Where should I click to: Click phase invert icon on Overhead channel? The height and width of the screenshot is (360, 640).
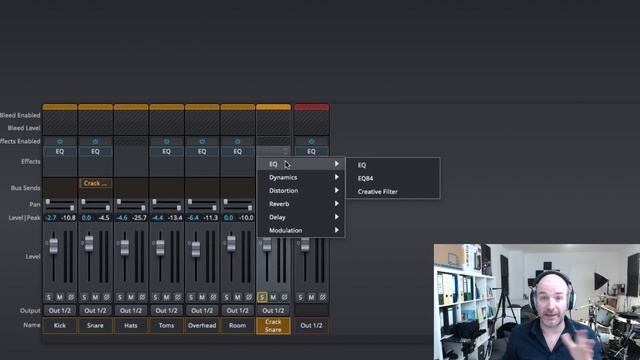pos(213,297)
